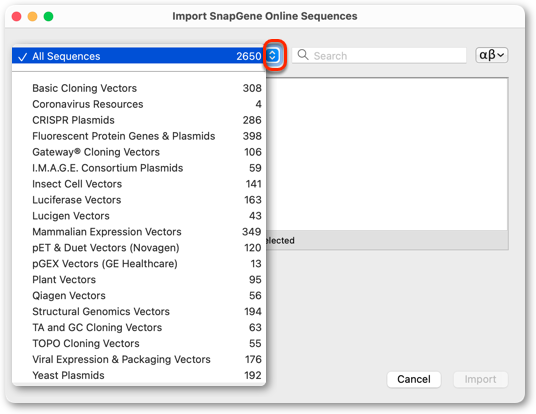Select Yeast Plasmids category
Viewport: 536px width, 414px height.
tap(139, 375)
